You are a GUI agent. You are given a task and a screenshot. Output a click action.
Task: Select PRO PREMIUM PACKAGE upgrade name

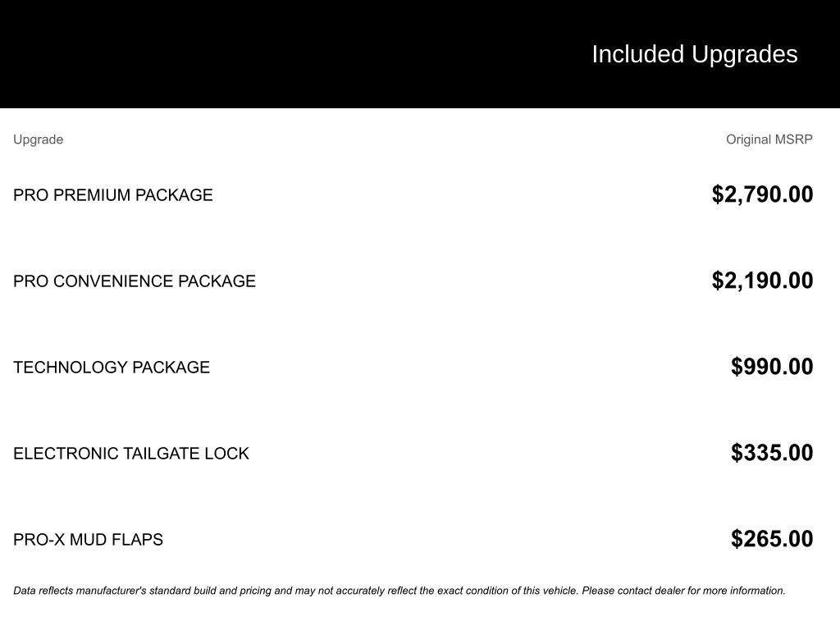coord(112,195)
